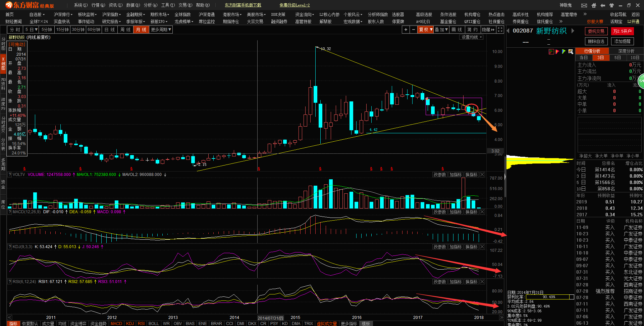
Task: Close the VOLTV volume indicator panel
Action: [482, 175]
